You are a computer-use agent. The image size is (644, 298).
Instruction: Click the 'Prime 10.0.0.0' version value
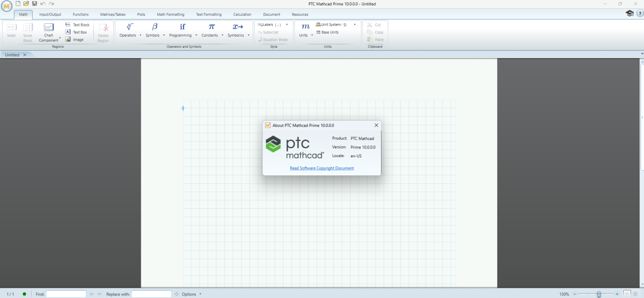(x=363, y=147)
